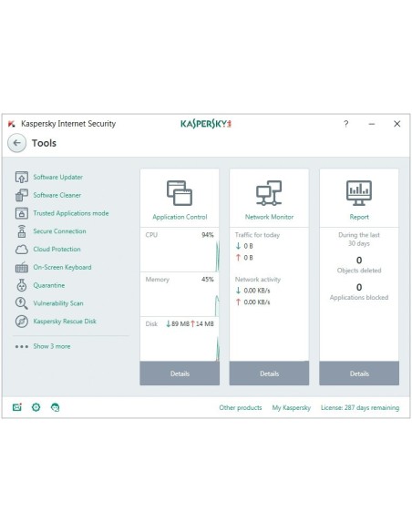Click Traffic for today label
This screenshot has width=412, height=532.
coord(257,235)
